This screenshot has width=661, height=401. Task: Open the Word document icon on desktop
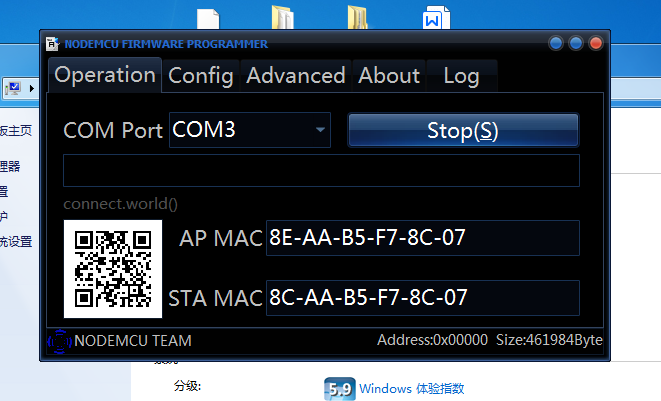436,18
